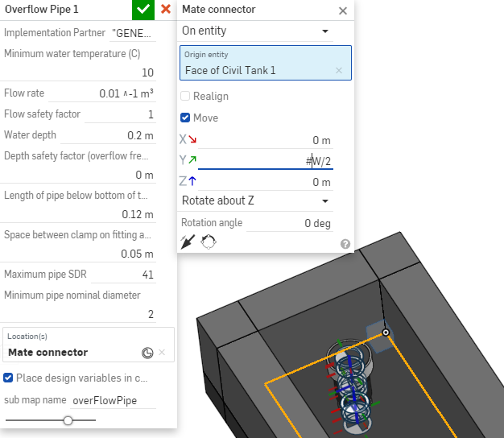Toggle Place design variables checkbox
Screen dimensions: 504x438
(x=8, y=378)
